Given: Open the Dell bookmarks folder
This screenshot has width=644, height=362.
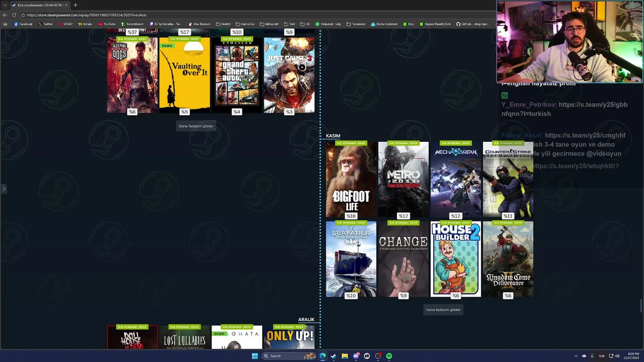Looking at the screenshot, I should pos(289,24).
